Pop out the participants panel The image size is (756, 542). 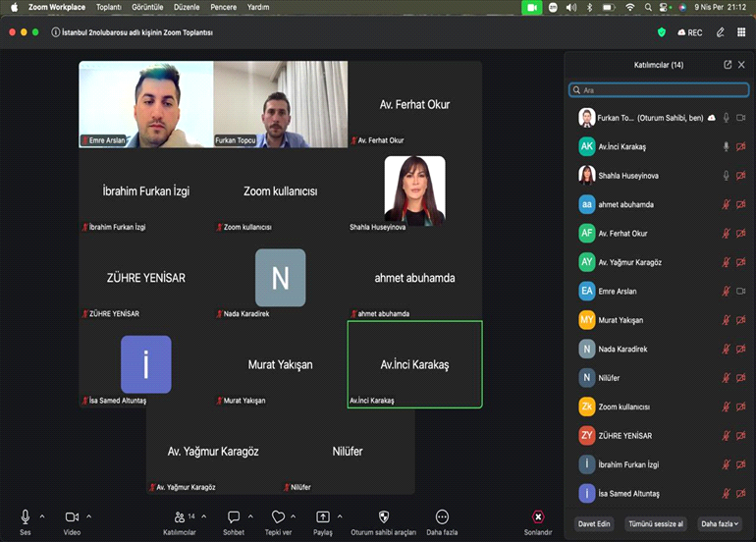728,65
